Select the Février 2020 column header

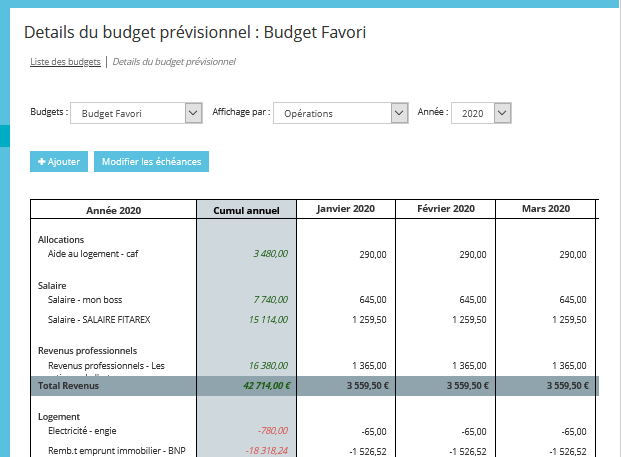click(x=446, y=209)
